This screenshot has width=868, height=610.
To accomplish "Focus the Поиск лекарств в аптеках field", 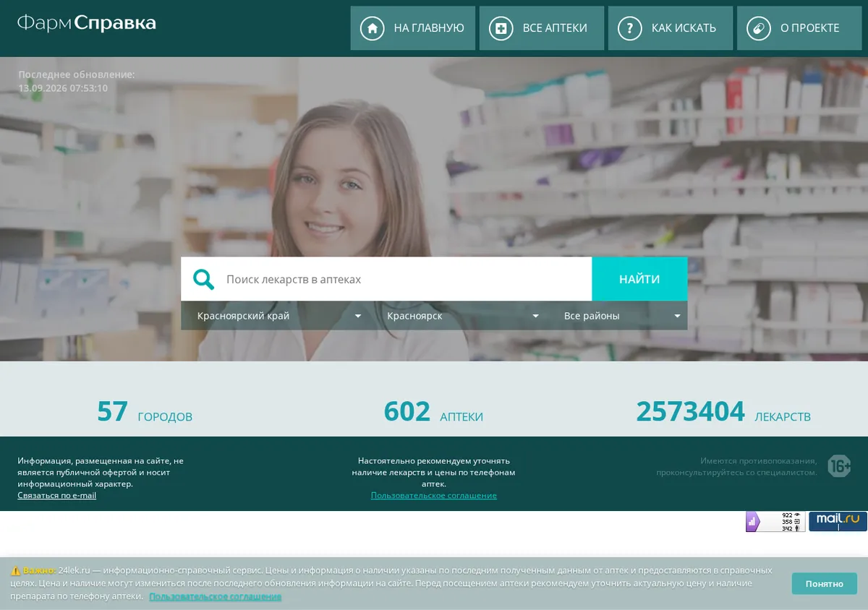I will 405,279.
